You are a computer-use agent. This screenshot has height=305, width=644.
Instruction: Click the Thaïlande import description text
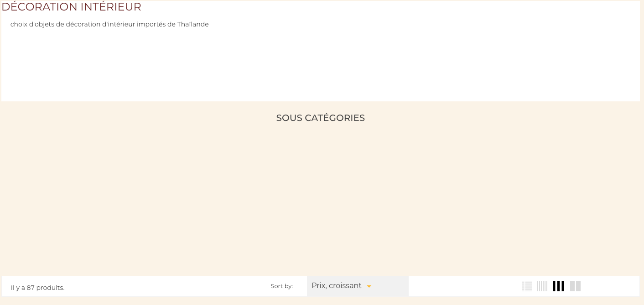point(109,24)
